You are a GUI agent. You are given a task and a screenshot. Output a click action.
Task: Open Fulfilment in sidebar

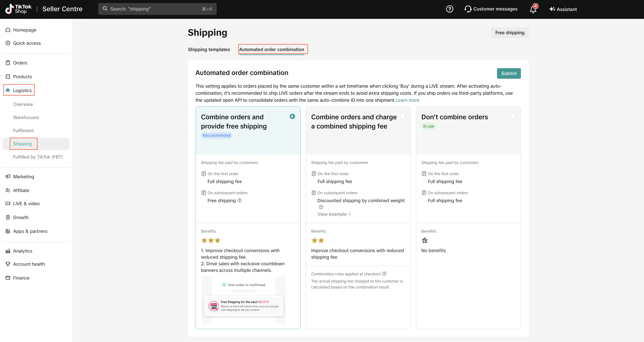point(23,131)
